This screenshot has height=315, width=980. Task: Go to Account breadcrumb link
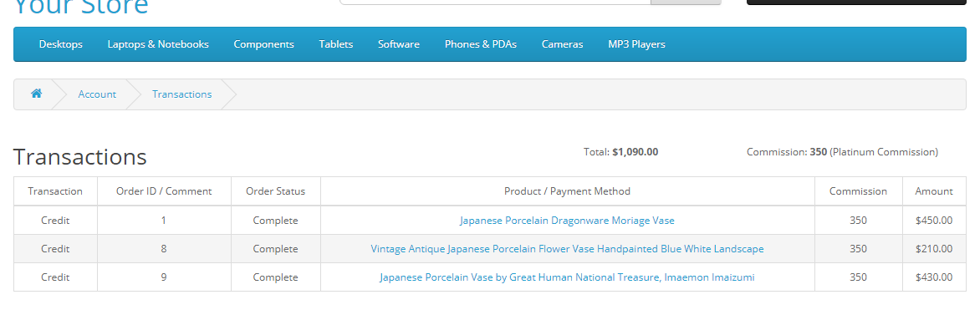97,94
